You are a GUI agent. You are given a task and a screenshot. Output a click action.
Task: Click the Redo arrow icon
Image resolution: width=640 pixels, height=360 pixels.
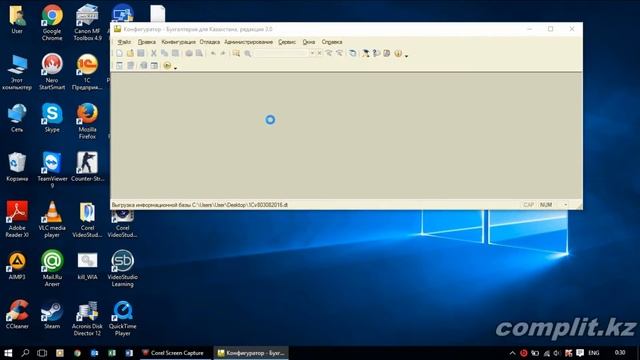(223, 53)
